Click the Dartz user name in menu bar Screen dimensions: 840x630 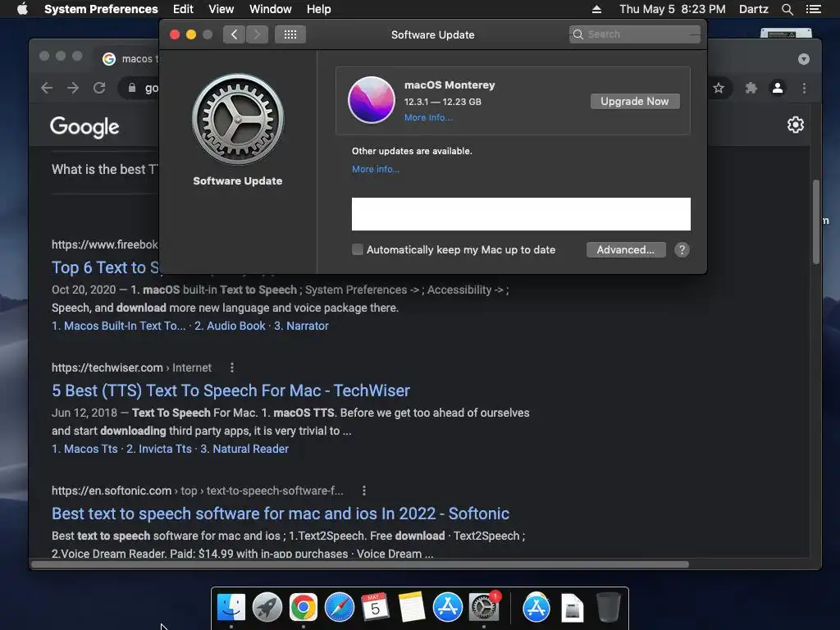tap(754, 9)
